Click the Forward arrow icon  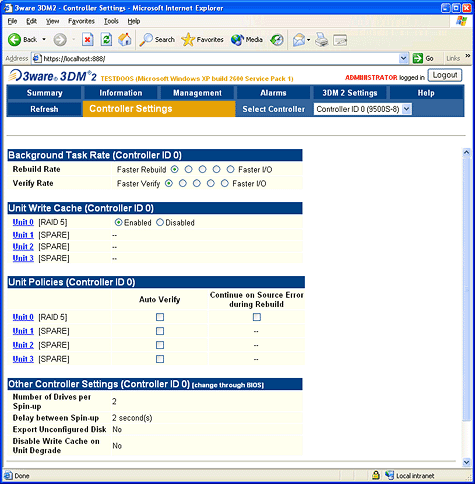[60, 40]
